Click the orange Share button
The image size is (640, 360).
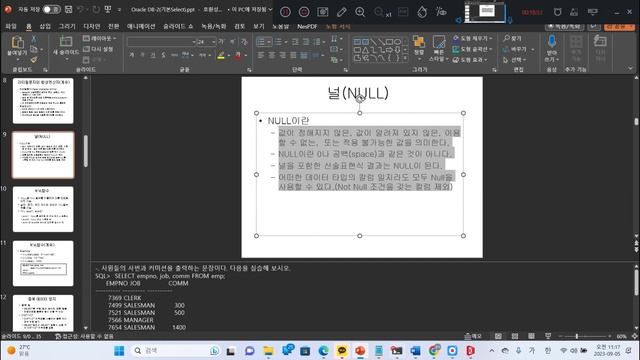(619, 27)
